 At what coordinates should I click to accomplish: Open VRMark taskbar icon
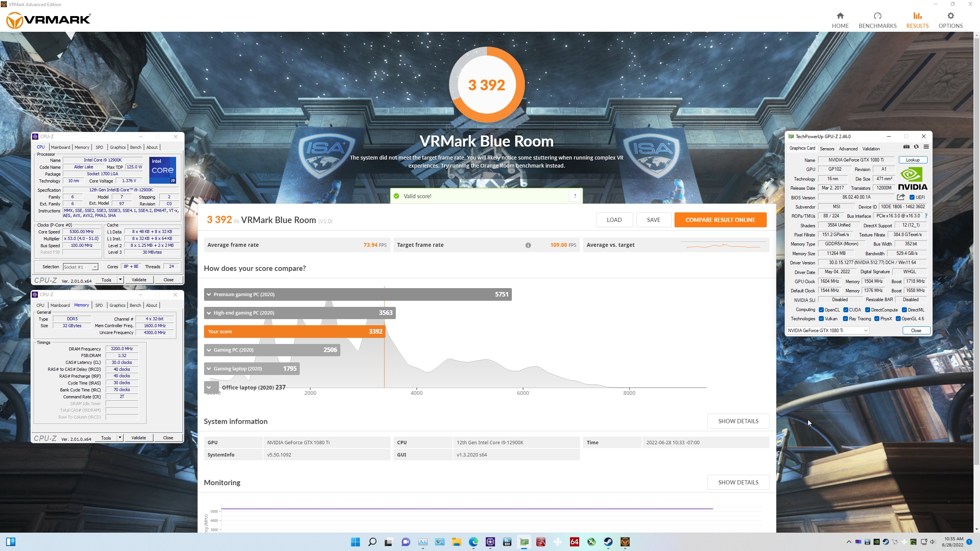(x=625, y=542)
